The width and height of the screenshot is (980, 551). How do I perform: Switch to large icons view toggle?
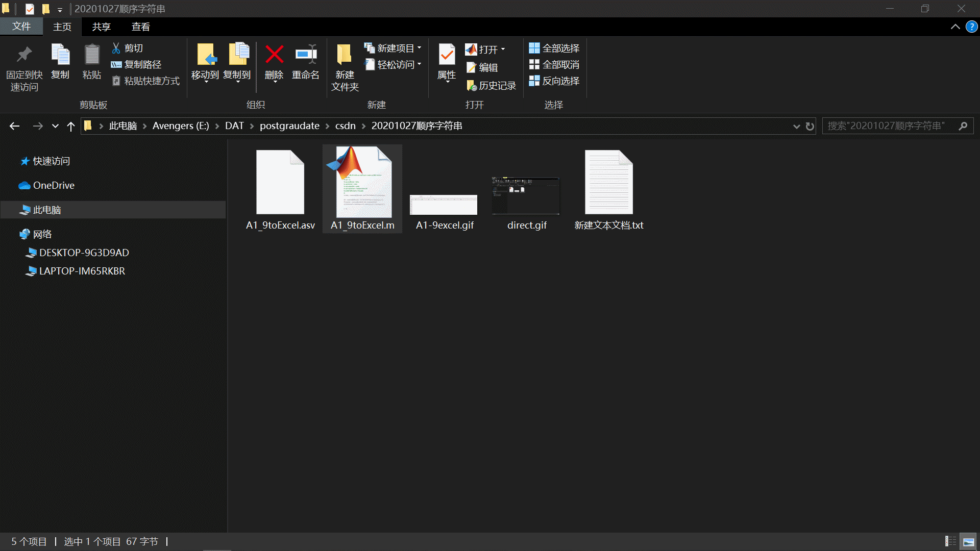pyautogui.click(x=968, y=541)
